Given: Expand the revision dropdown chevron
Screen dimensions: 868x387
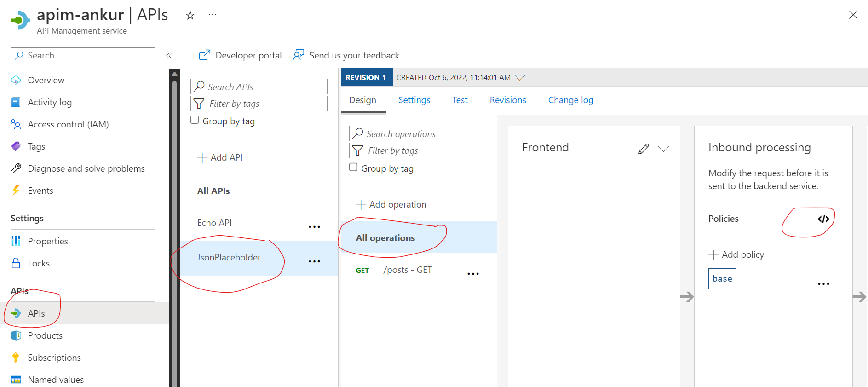Looking at the screenshot, I should pos(520,78).
